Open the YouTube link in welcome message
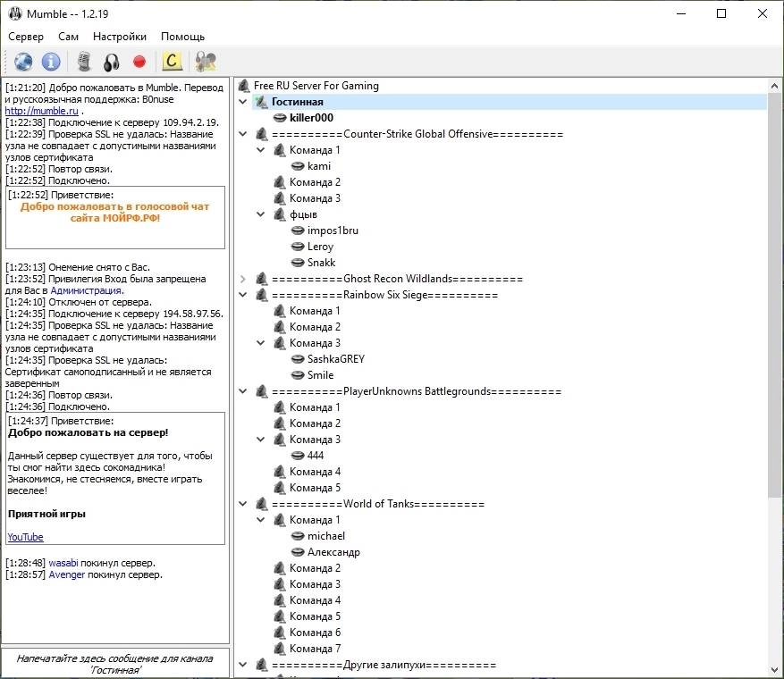The height and width of the screenshot is (679, 784). coord(26,537)
